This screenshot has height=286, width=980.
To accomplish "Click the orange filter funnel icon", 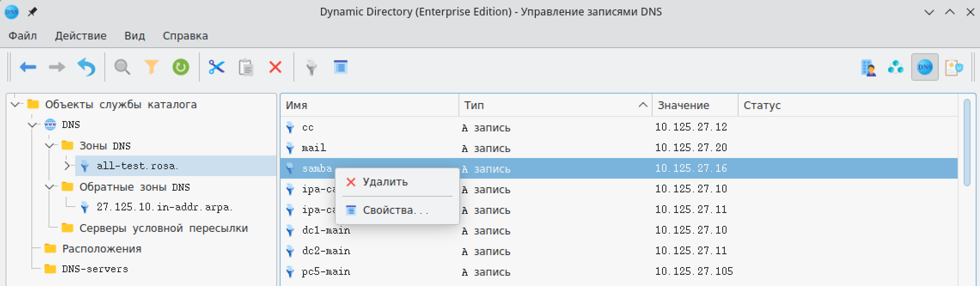I will (151, 67).
